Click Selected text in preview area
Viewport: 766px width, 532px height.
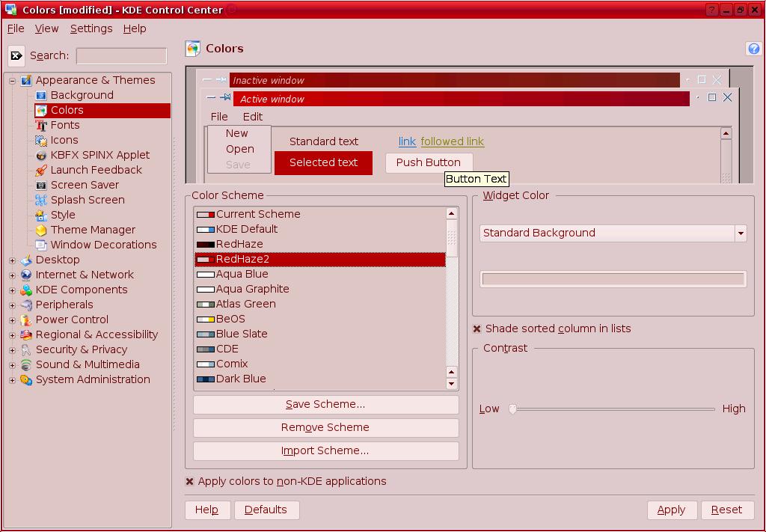click(x=323, y=162)
